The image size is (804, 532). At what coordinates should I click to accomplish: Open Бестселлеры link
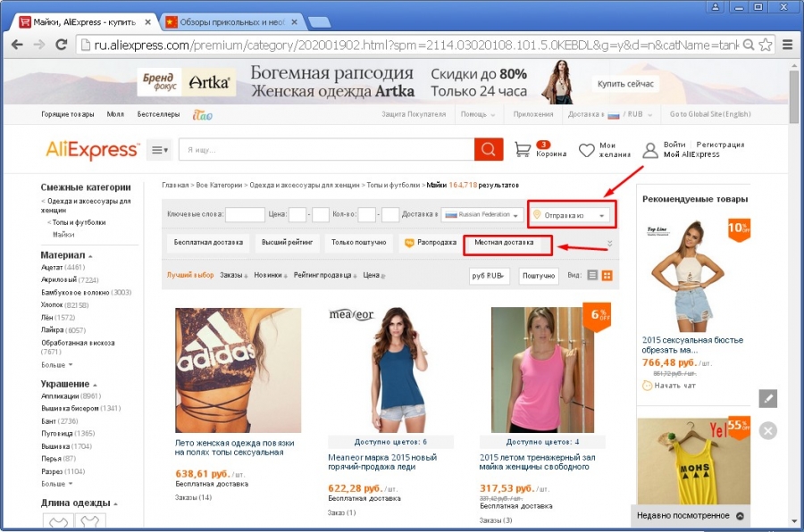pyautogui.click(x=158, y=114)
